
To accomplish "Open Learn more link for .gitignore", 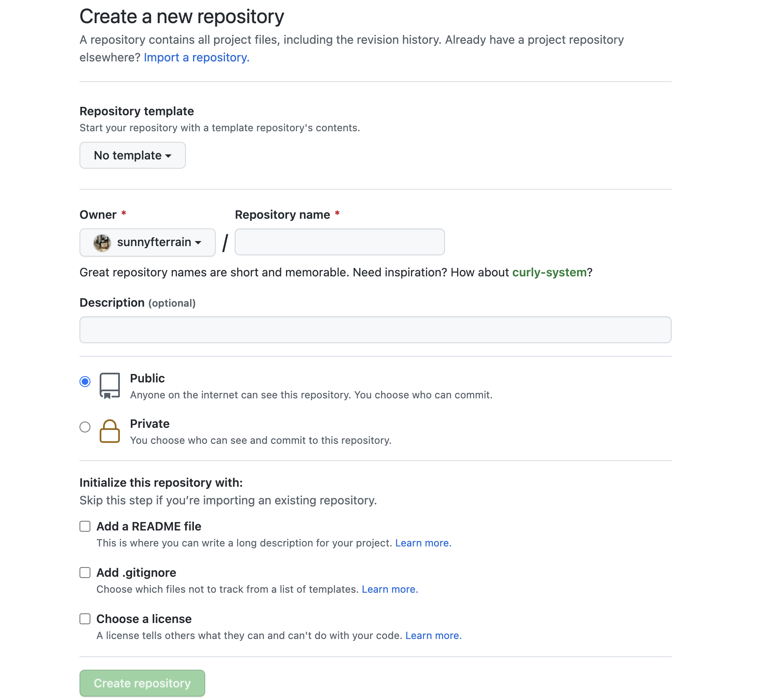I will click(x=389, y=589).
